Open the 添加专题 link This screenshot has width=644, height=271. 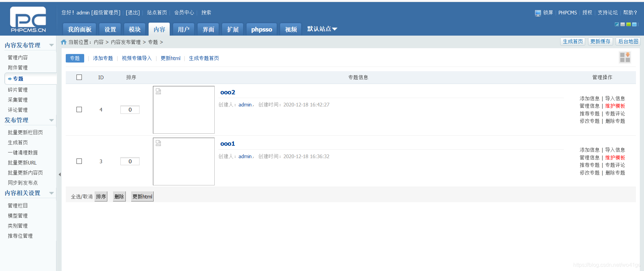(x=103, y=58)
